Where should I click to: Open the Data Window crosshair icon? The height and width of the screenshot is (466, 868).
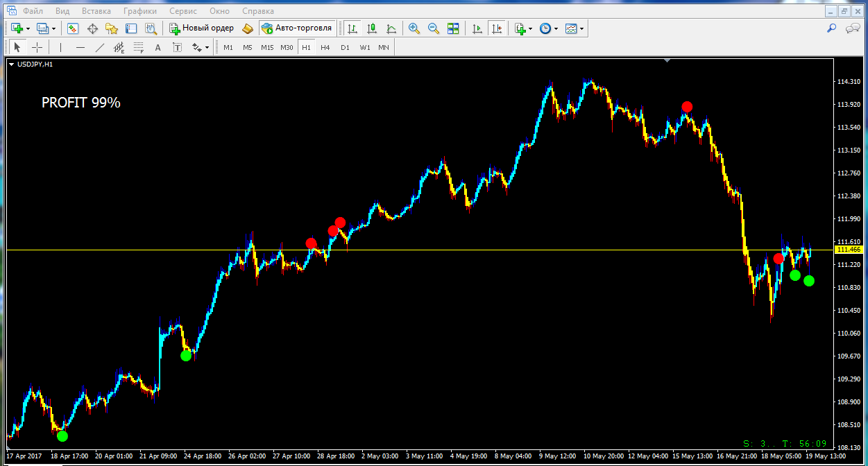(x=92, y=28)
